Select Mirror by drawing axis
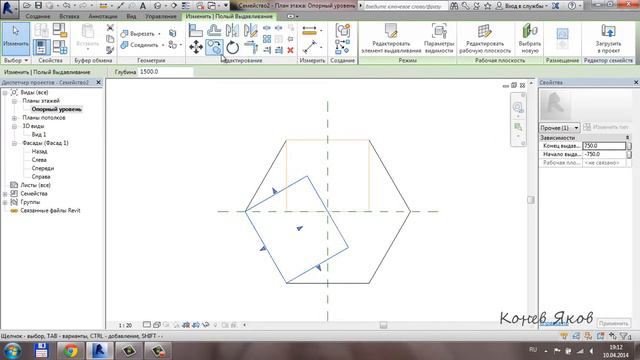640x360 pixels. [x=251, y=30]
